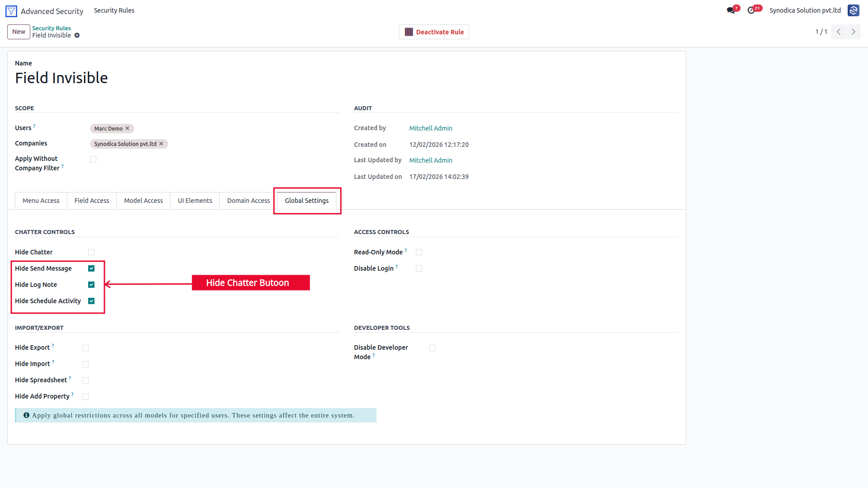Switch to the Model Access tab
Screen dimensions: 868x488
coord(143,201)
